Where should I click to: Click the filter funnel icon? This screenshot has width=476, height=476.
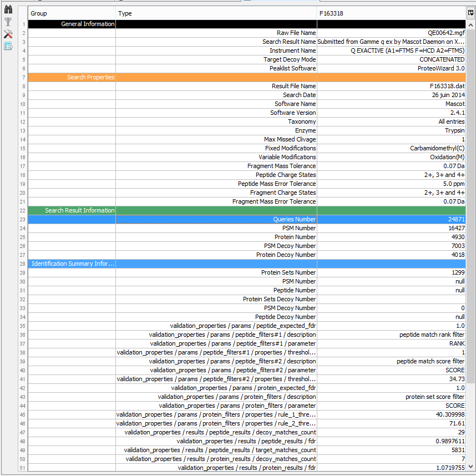click(8, 22)
